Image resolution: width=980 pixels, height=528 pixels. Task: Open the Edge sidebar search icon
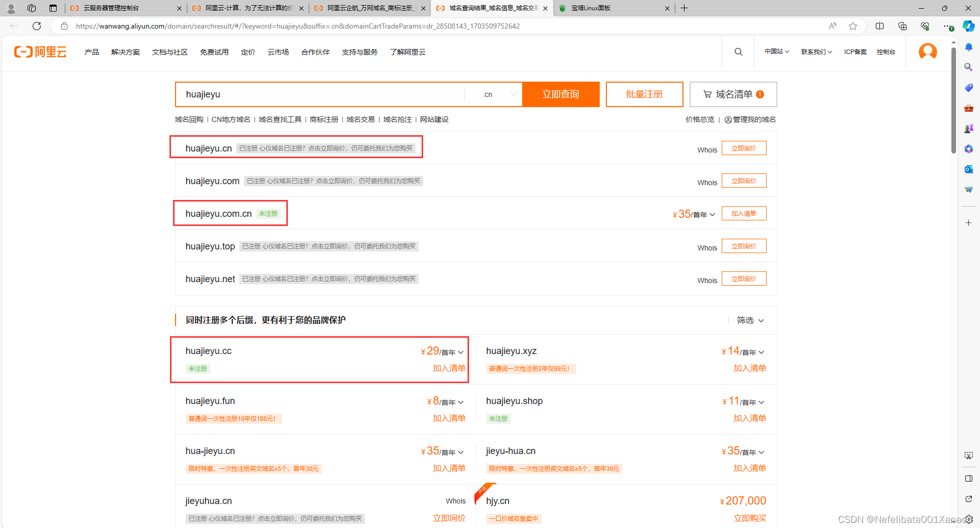[x=968, y=67]
